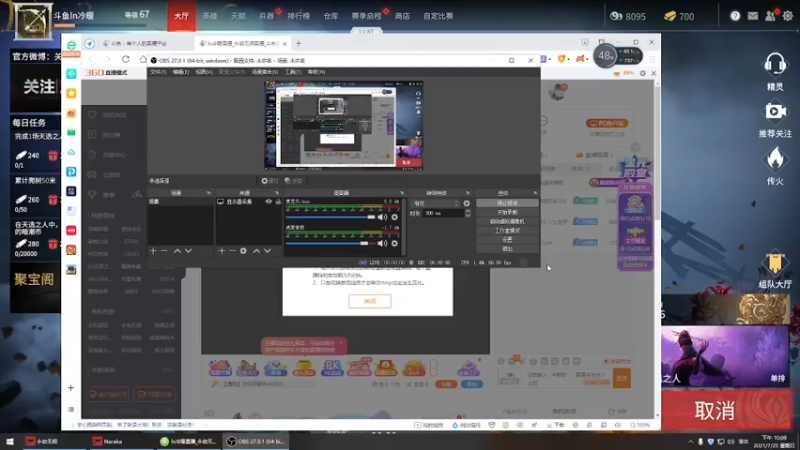Open source Properties button above docks
This screenshot has height=450, width=800.
(x=269, y=181)
